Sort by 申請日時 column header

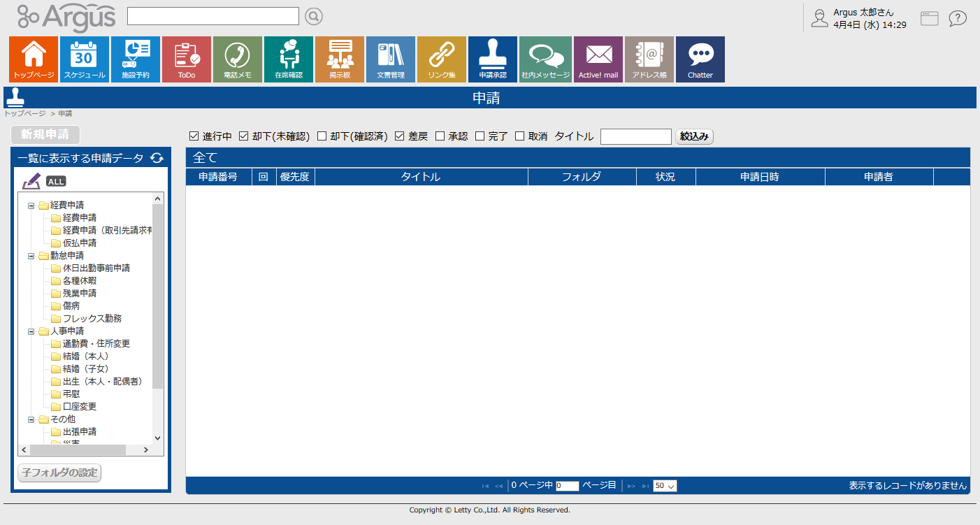coord(760,177)
